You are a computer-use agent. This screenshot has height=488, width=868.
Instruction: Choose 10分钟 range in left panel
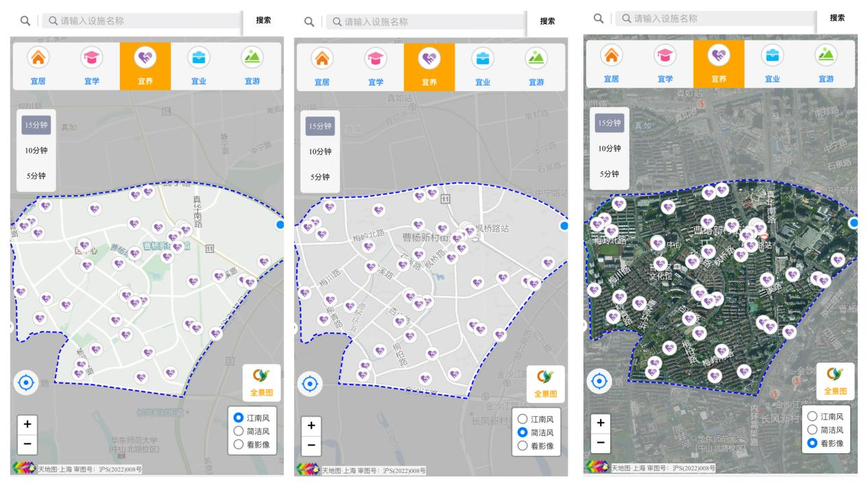point(38,151)
